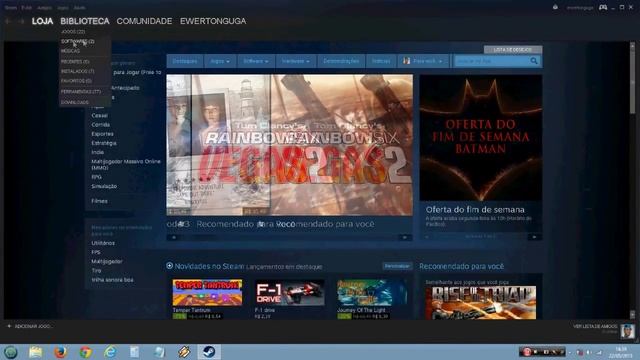Click the back navigation arrow

(x=8, y=21)
